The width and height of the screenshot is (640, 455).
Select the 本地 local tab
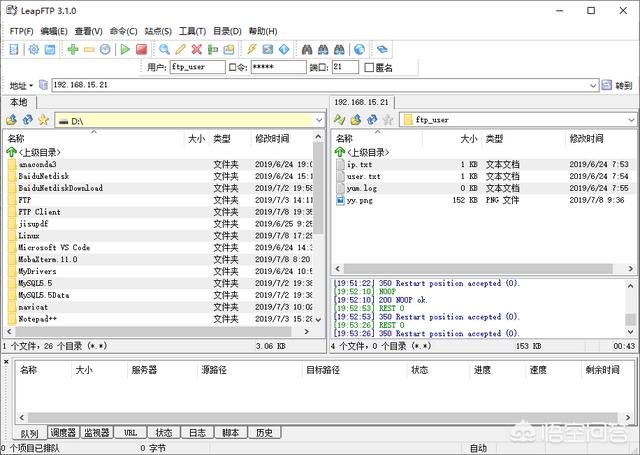pos(19,102)
